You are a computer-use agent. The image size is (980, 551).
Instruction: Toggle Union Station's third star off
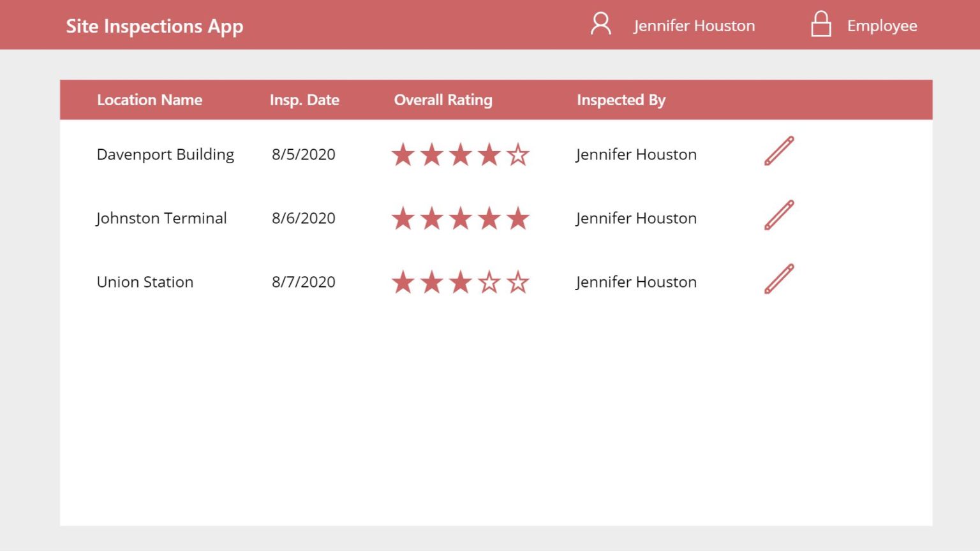point(461,281)
